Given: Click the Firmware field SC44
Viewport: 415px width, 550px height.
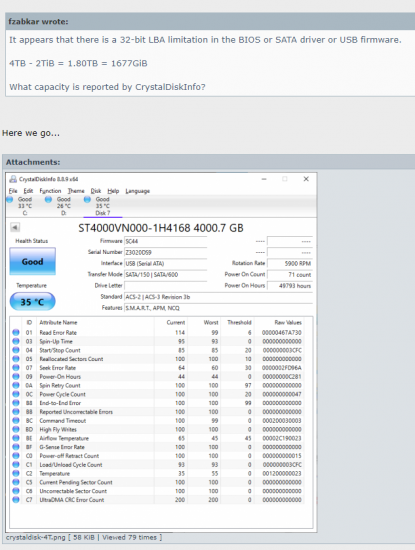Looking at the screenshot, I should point(166,241).
